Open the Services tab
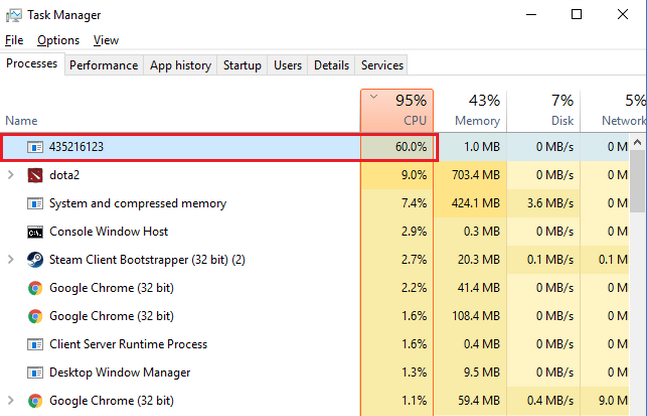The image size is (647, 416). tap(382, 65)
